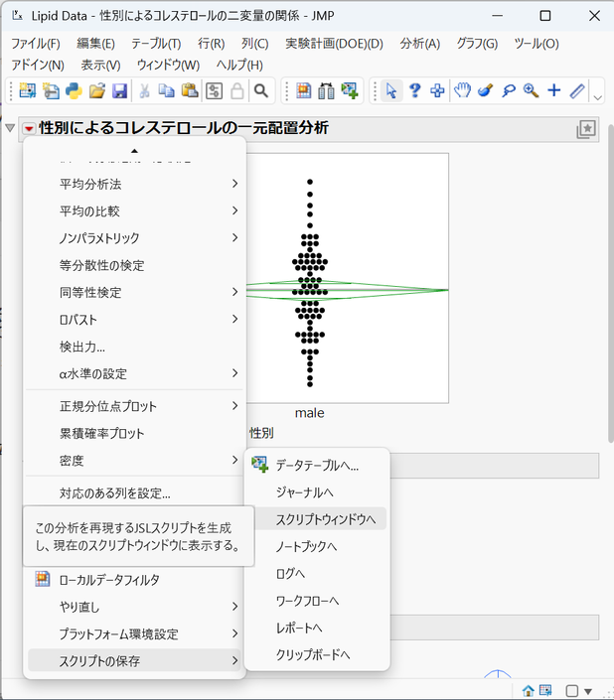Choose 等分散性の検定 menu item
614x700 pixels.
coord(133,265)
